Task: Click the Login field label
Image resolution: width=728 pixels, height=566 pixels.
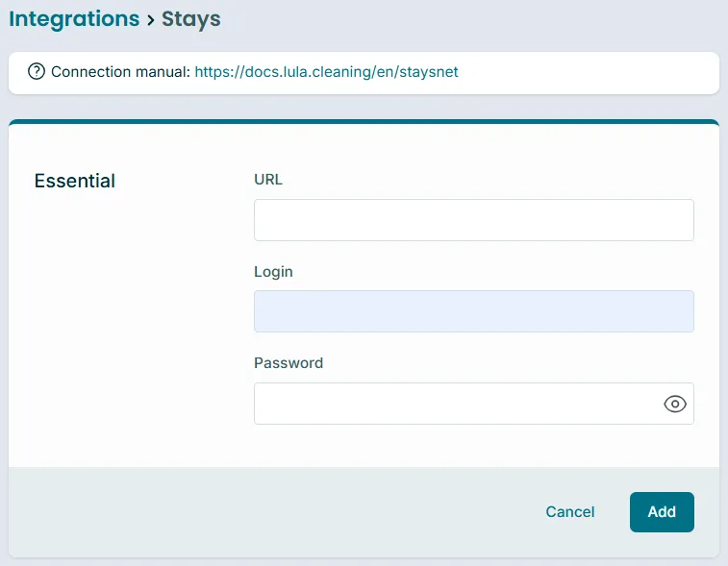Action: pos(273,271)
